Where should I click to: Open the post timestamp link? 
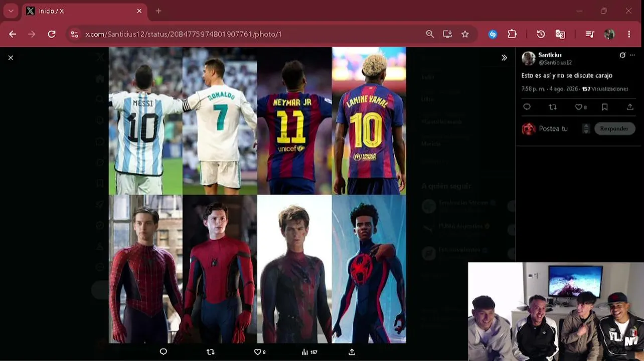coord(550,89)
